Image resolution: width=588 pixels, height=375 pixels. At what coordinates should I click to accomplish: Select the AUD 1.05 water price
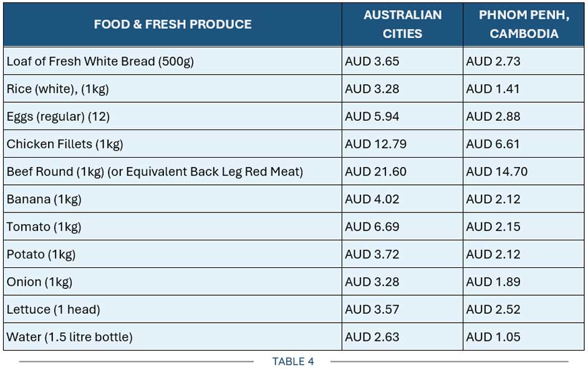tap(493, 337)
